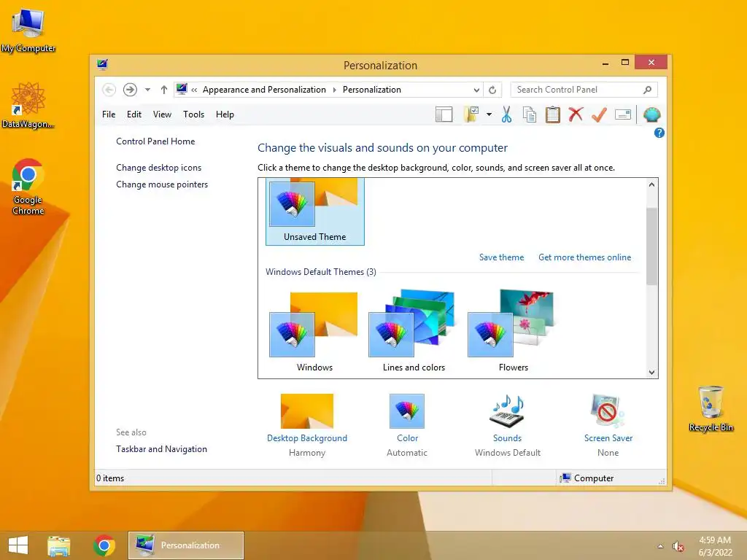
Task: Click the preview pane layout toolbar icon
Action: pos(444,114)
